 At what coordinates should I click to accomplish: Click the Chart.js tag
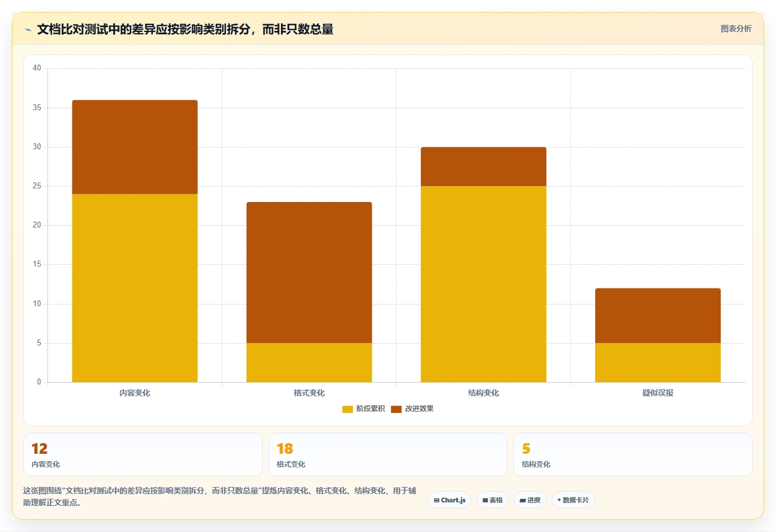pos(449,500)
